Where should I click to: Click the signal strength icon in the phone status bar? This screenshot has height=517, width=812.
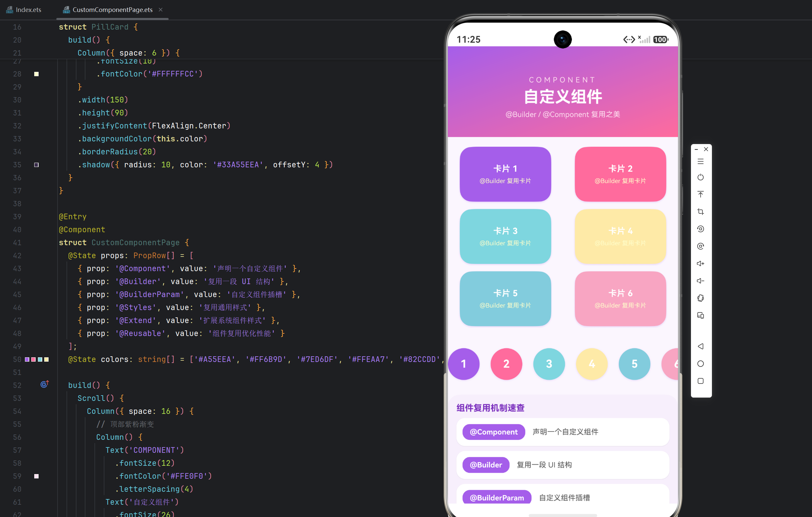(644, 40)
